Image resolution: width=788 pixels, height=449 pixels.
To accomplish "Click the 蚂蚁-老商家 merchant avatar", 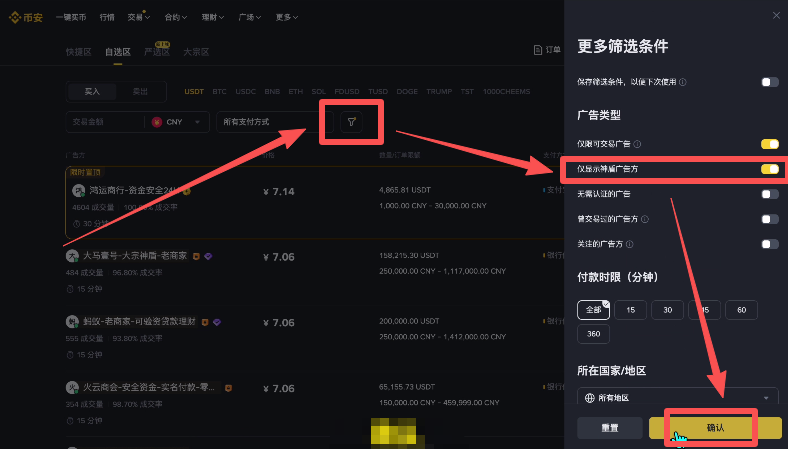I will (73, 322).
